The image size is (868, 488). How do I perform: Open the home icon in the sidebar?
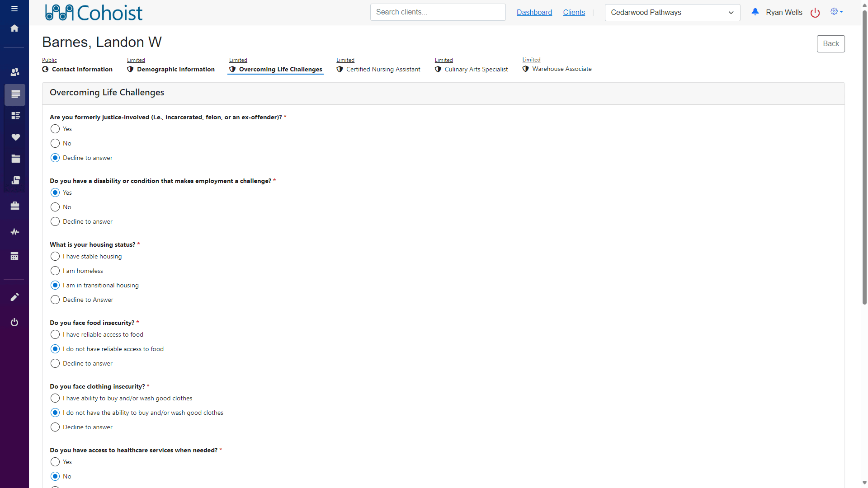click(14, 28)
